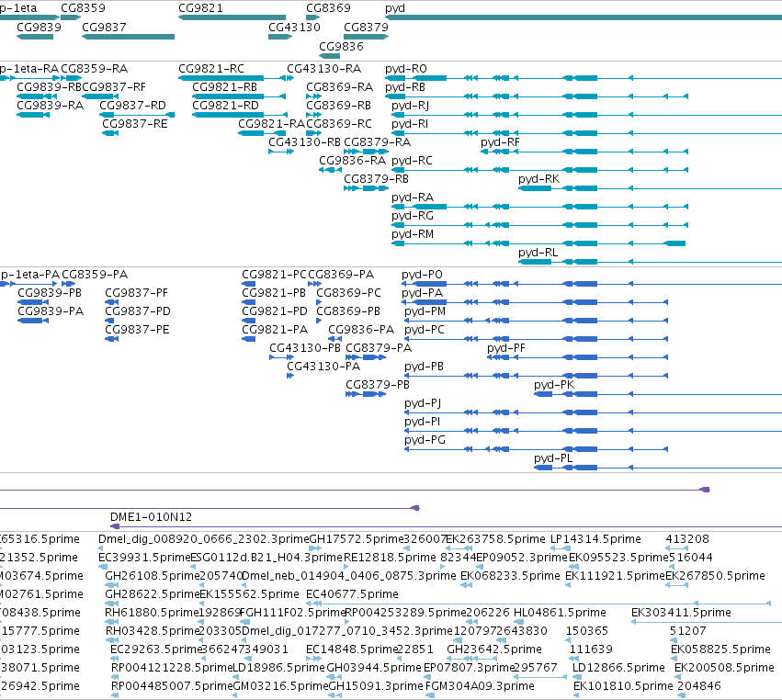The width and height of the screenshot is (782, 700).
Task: Click EST label EK303411.5prime
Action: (681, 612)
